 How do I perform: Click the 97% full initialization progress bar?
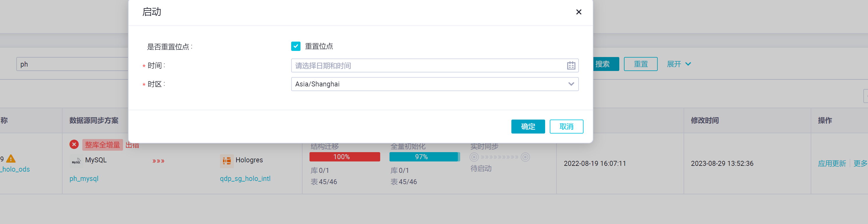click(x=424, y=157)
